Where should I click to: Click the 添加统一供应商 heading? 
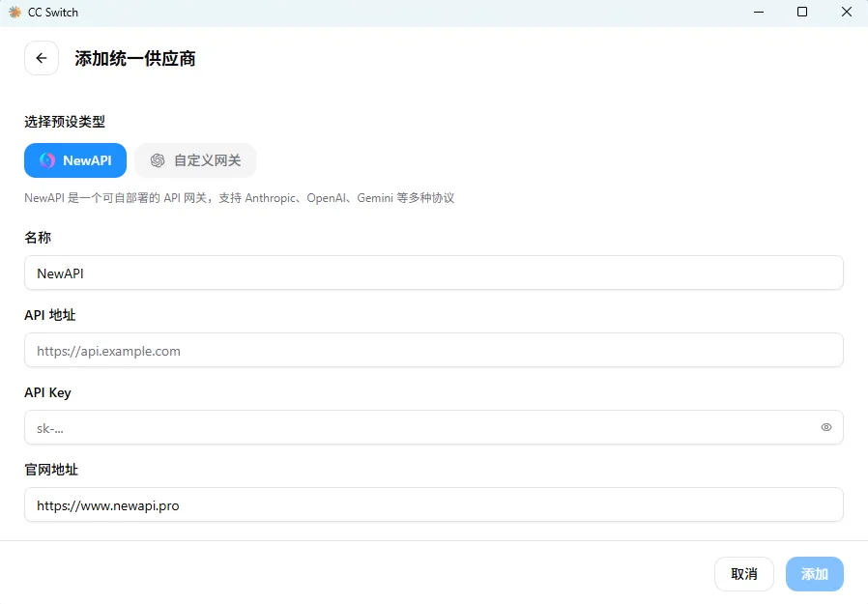pyautogui.click(x=135, y=59)
